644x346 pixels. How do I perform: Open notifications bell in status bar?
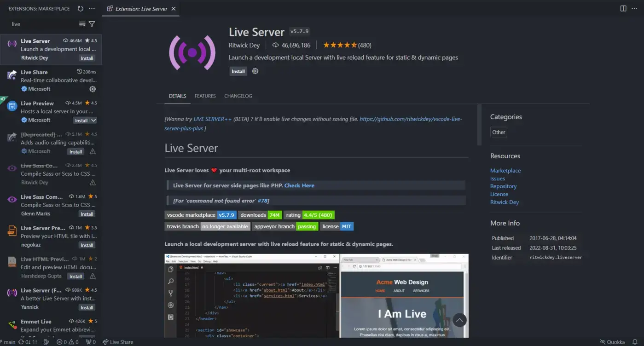pos(635,342)
